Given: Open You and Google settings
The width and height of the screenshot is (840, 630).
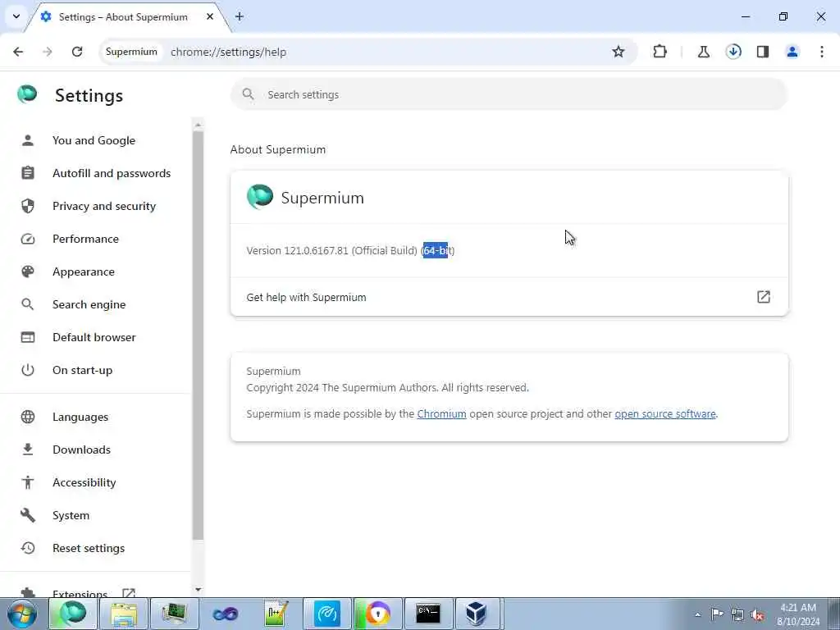Looking at the screenshot, I should click(95, 140).
